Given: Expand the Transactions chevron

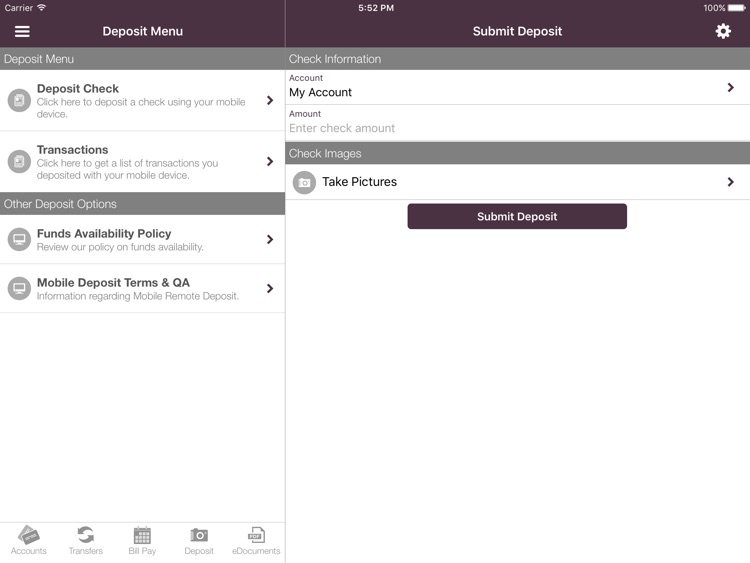Looking at the screenshot, I should pyautogui.click(x=270, y=162).
